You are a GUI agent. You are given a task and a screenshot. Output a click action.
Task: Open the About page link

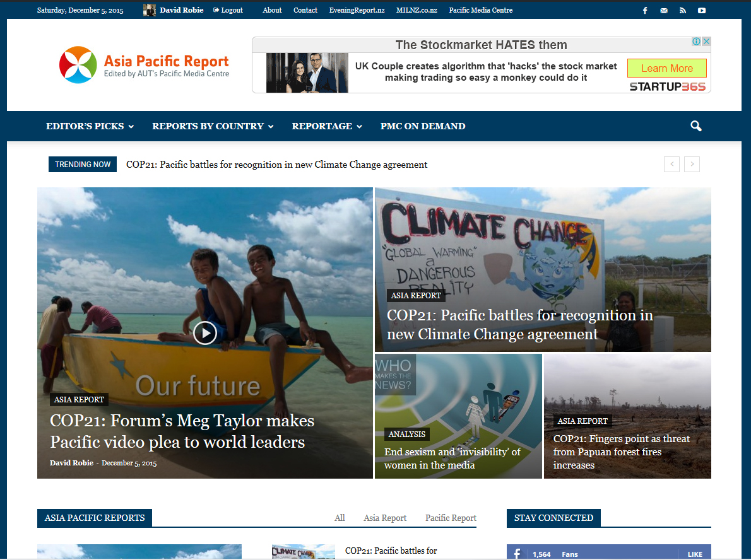pos(272,10)
